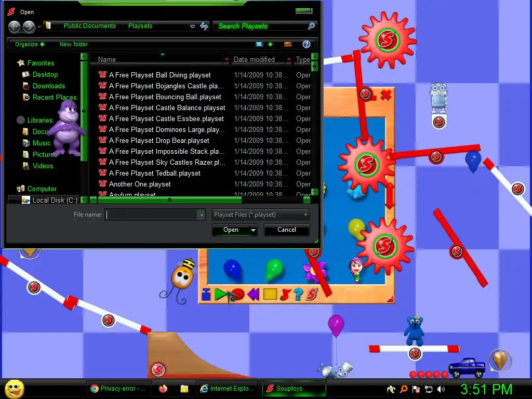The image size is (532, 399).
Task: Open the Open button's split arrow
Action: pyautogui.click(x=253, y=230)
